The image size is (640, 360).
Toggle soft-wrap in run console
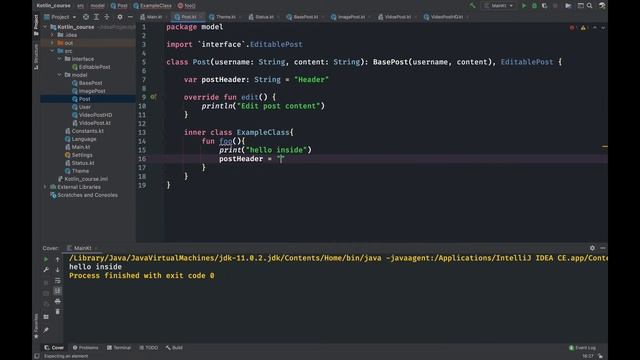(58, 280)
